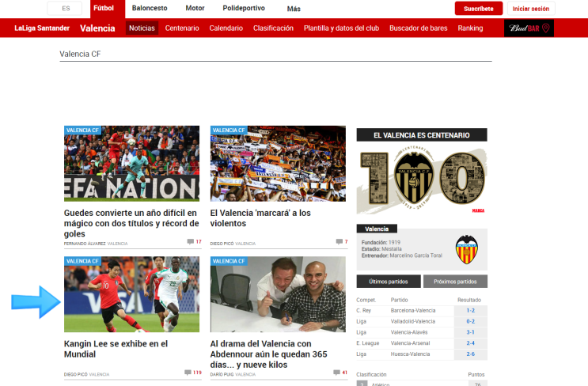
Task: Expand the Más menu
Action: (x=294, y=9)
